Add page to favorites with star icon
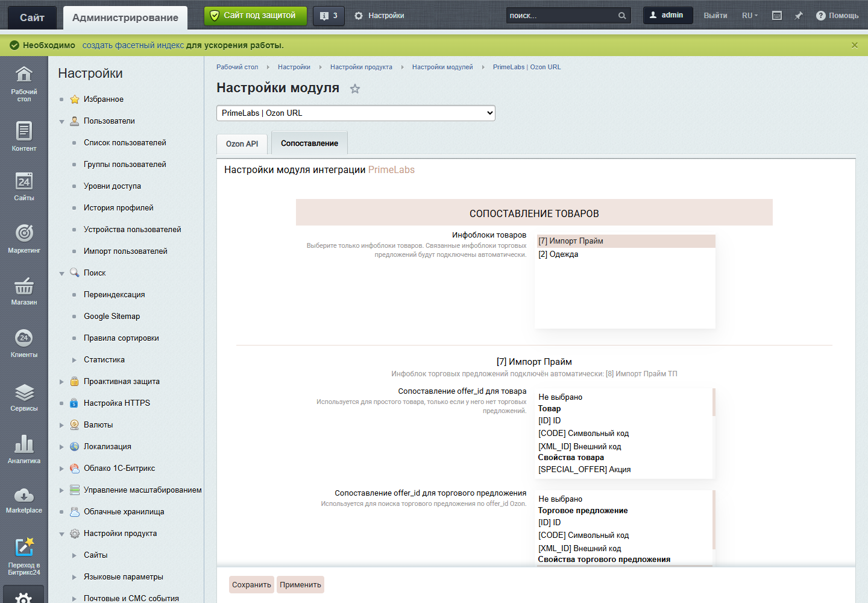 tap(355, 89)
